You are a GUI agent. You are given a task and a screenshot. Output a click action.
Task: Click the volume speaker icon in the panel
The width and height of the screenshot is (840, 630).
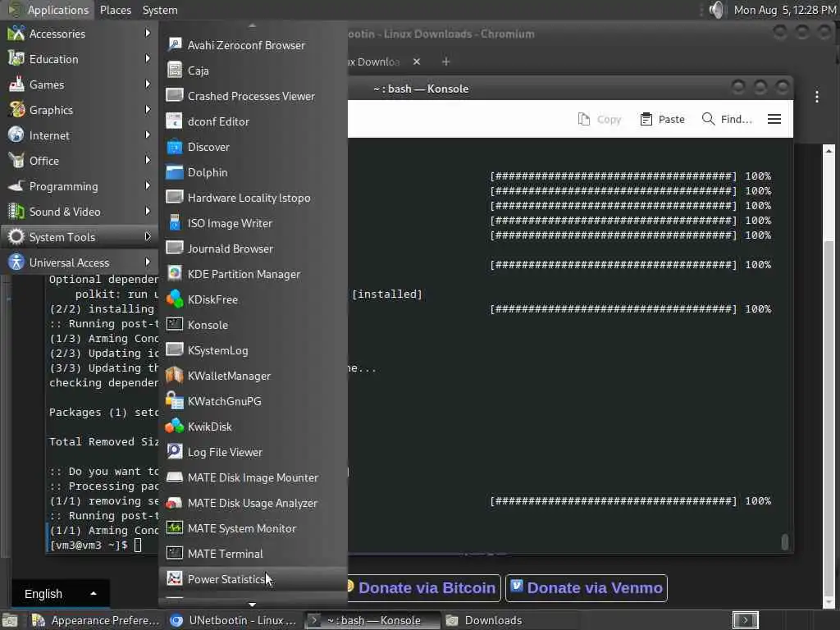716,10
